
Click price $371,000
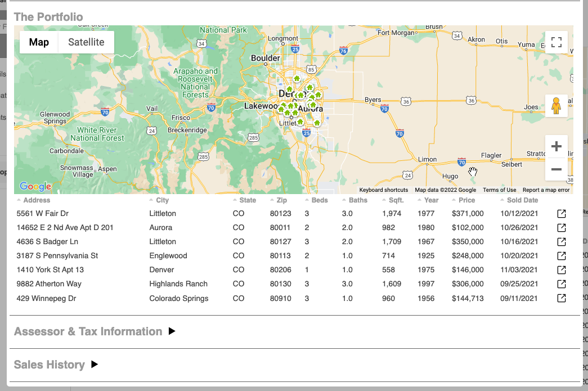pyautogui.click(x=468, y=214)
